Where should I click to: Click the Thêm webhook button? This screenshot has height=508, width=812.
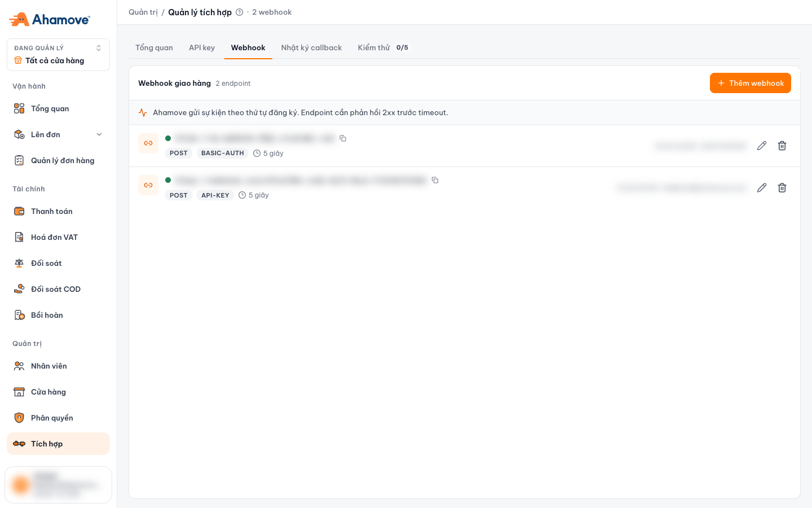(x=751, y=83)
